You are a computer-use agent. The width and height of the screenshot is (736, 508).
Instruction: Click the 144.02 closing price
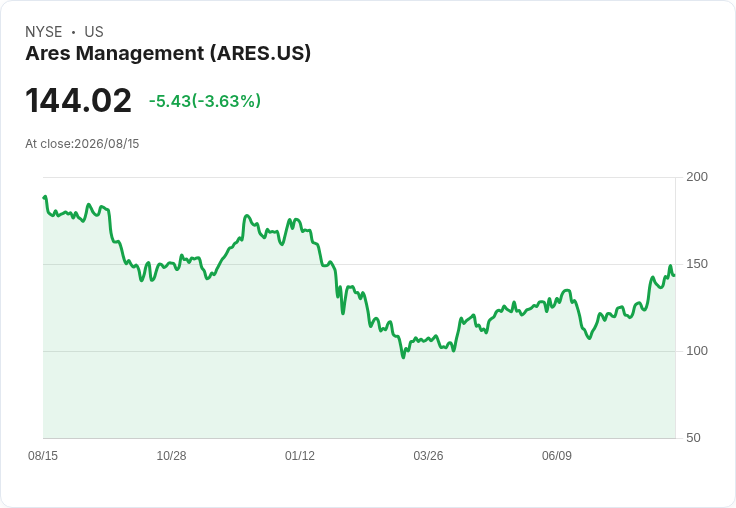tap(78, 100)
